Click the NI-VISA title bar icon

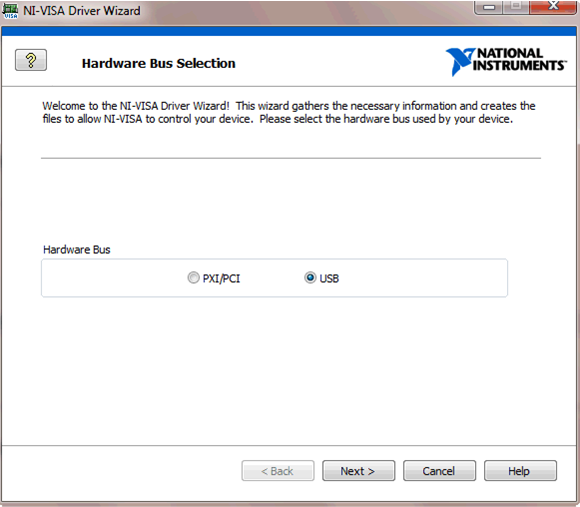click(10, 11)
